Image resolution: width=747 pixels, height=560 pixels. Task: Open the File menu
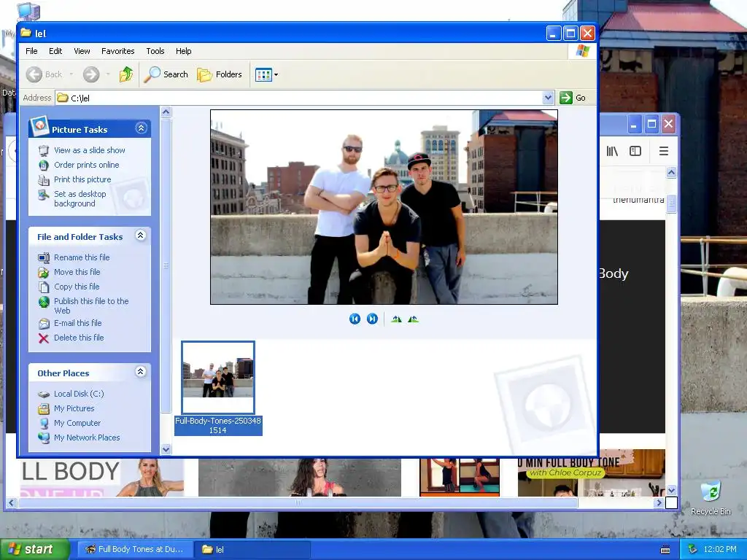coord(31,51)
